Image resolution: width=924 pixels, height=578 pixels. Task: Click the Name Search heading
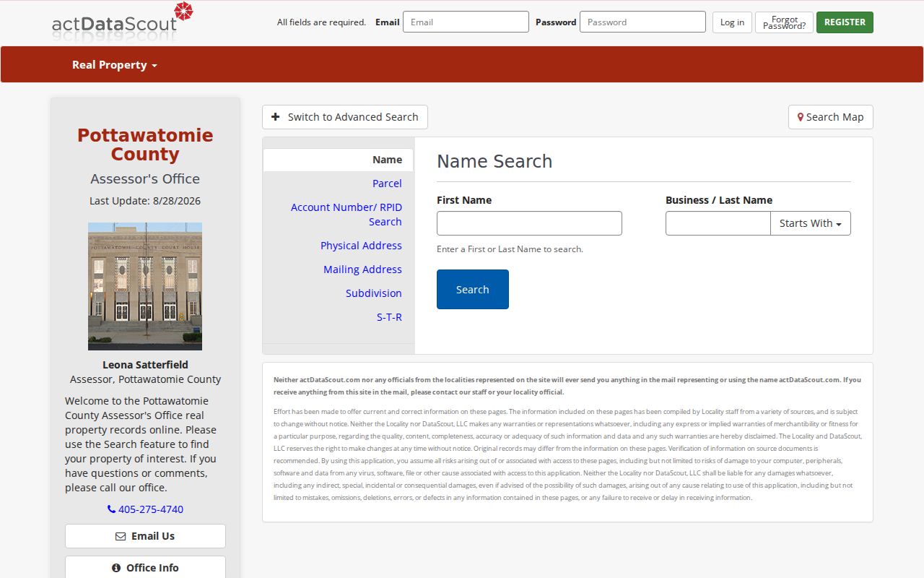494,161
